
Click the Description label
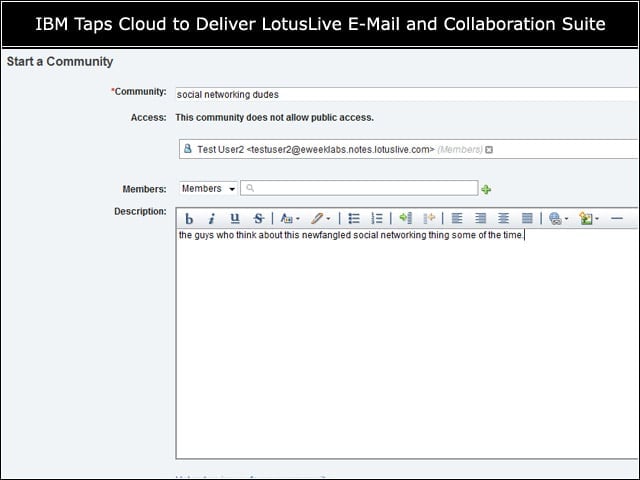tap(140, 211)
